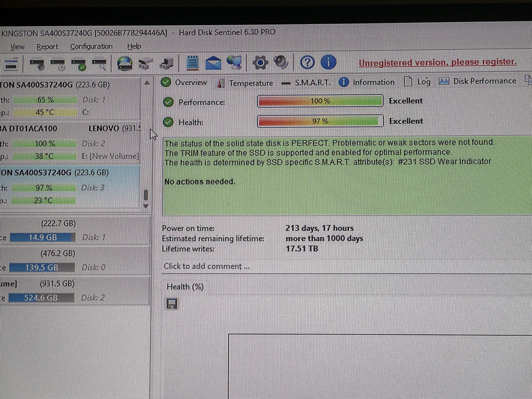Click the disk list scrollbar thumb
Screen dimensions: 532x399
146,195
